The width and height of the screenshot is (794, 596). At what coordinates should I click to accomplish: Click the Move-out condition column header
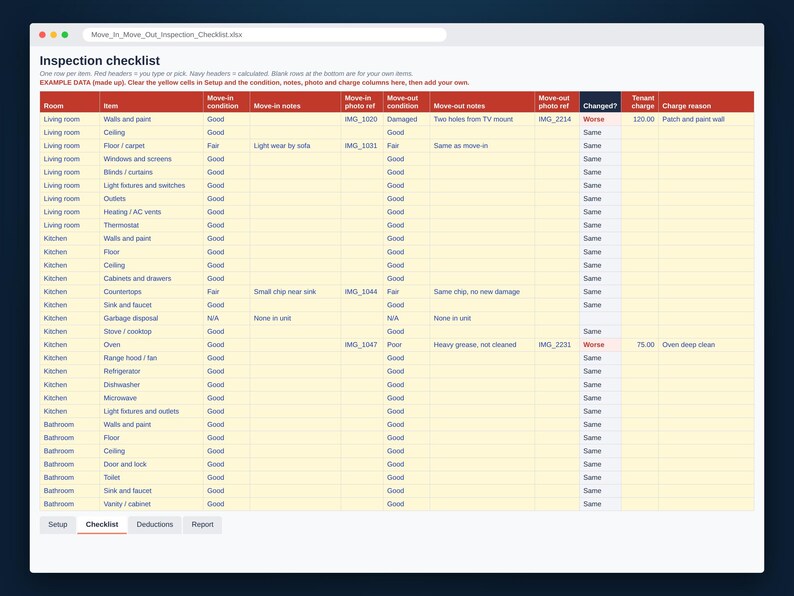pos(407,102)
